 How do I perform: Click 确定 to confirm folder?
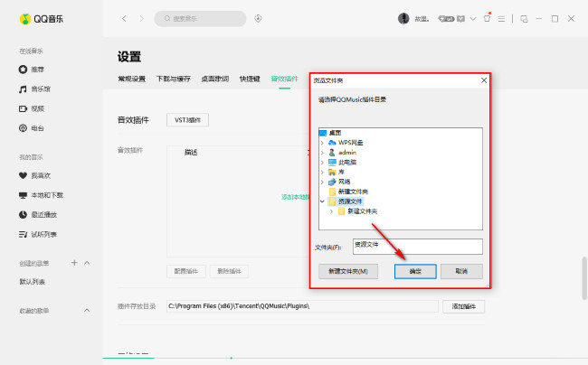click(415, 271)
